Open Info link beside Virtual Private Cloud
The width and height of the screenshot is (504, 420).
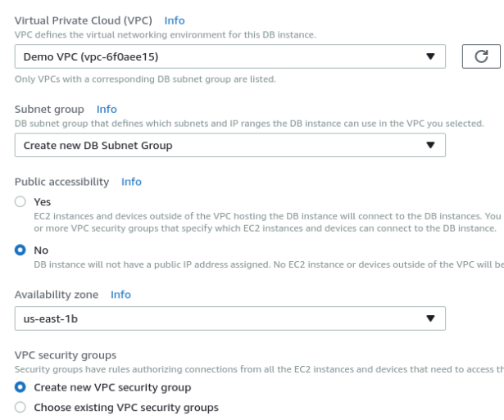(x=175, y=20)
